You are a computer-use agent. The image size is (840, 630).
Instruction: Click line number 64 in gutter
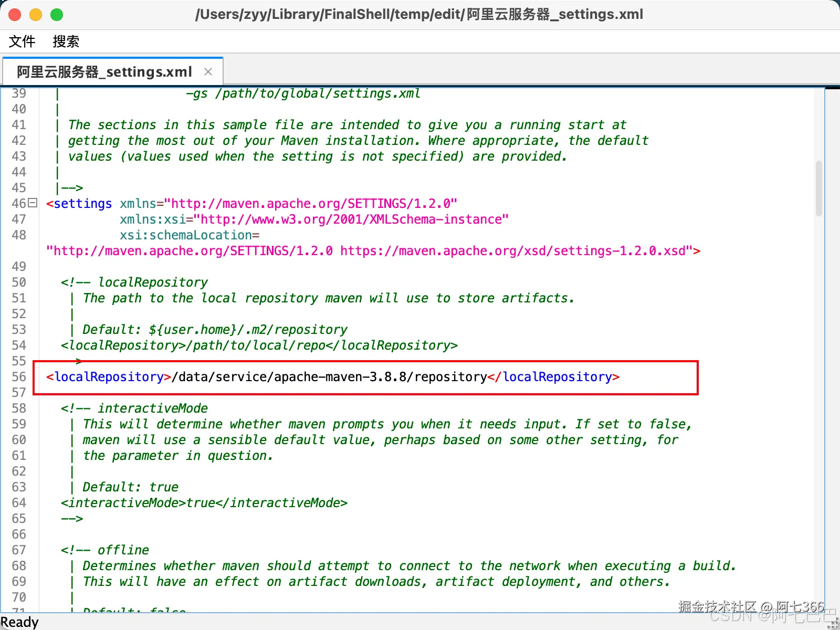pos(19,503)
